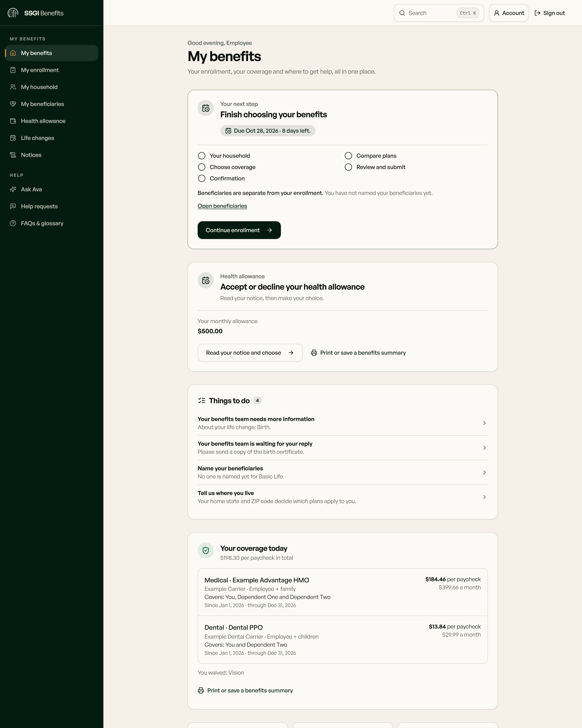This screenshot has height=728, width=582.
Task: Click the Due Oct 28, 2026 deadline badge
Action: 268,131
